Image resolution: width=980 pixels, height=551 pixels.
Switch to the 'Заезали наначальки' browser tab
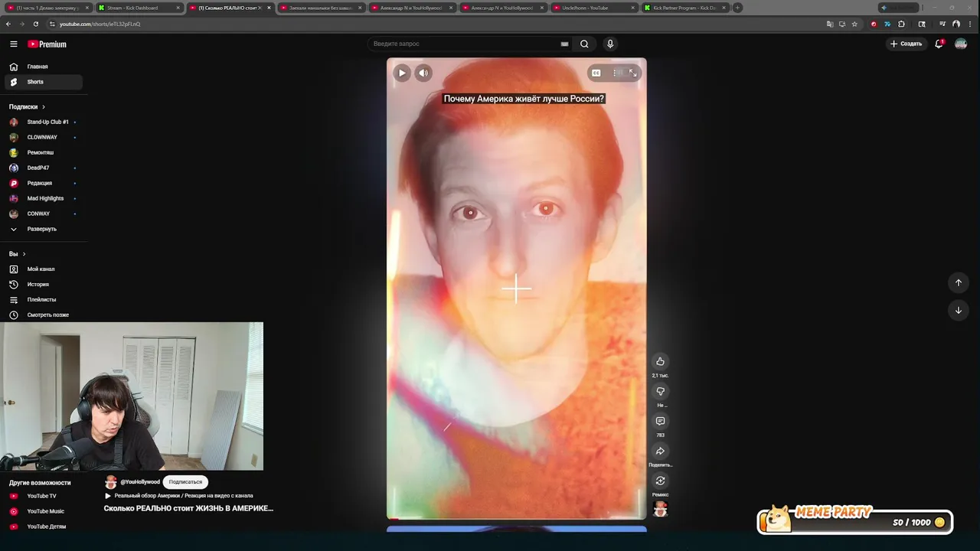tap(320, 8)
